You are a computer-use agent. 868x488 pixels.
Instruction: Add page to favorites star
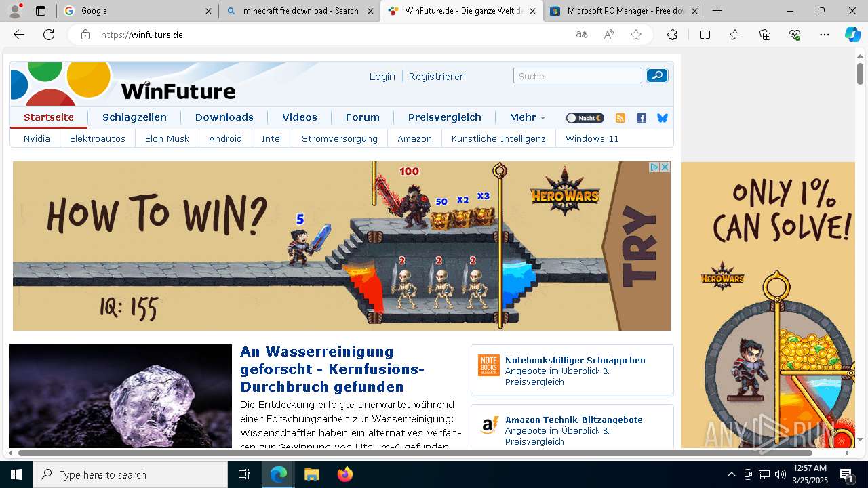[636, 35]
